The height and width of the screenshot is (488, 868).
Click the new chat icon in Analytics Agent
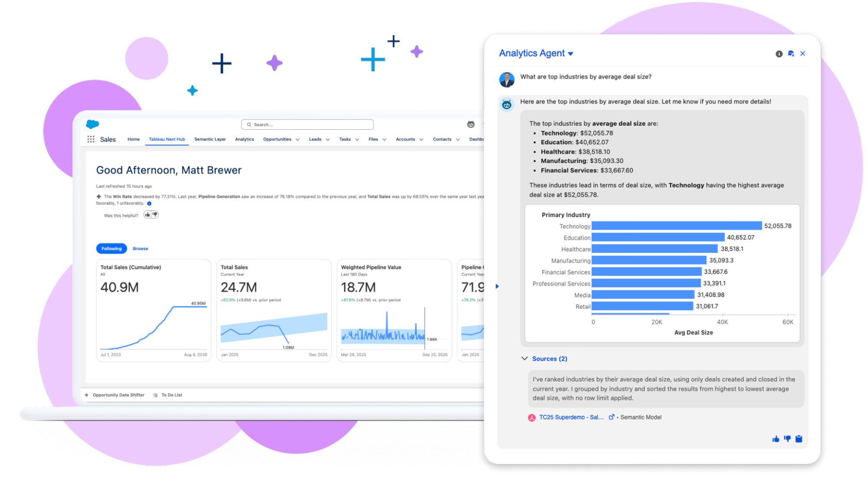click(x=791, y=54)
